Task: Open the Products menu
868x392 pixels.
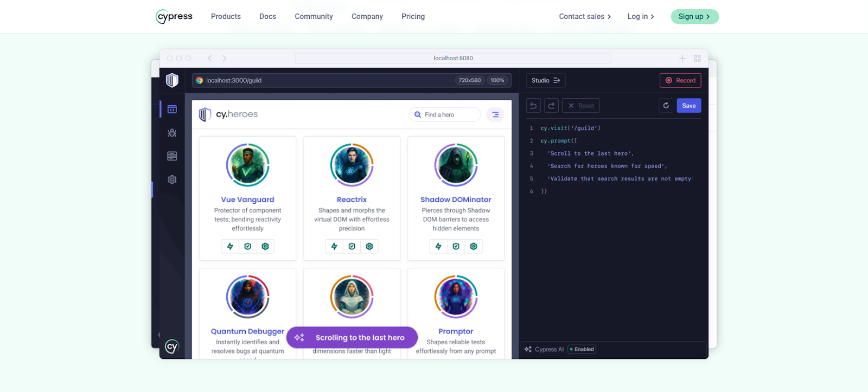Action: (x=226, y=17)
